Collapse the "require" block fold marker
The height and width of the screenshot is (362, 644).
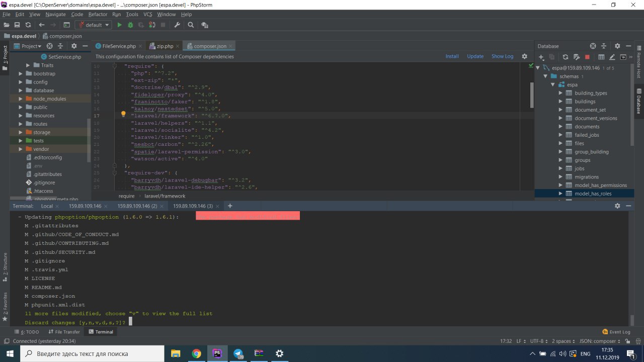(x=115, y=66)
